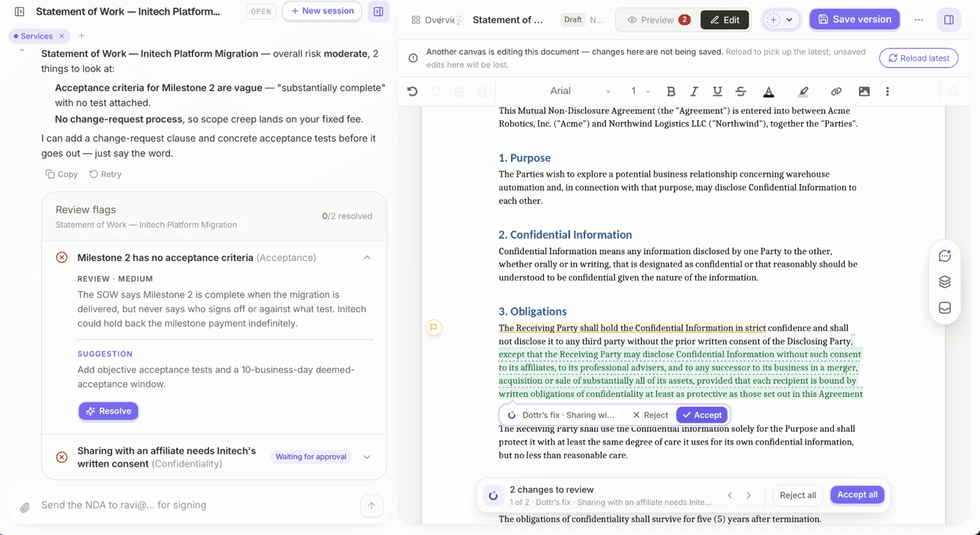980x535 pixels.
Task: Open the text color picker
Action: tap(769, 91)
